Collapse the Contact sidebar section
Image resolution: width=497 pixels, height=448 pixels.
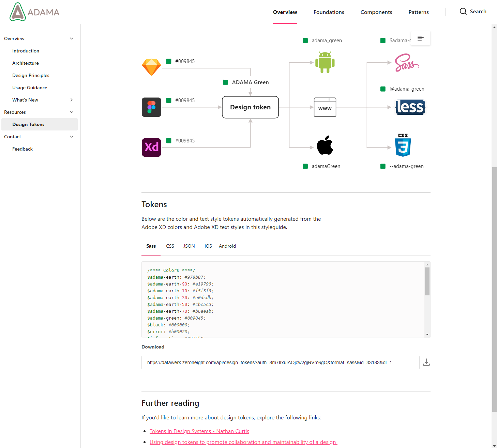tap(72, 137)
